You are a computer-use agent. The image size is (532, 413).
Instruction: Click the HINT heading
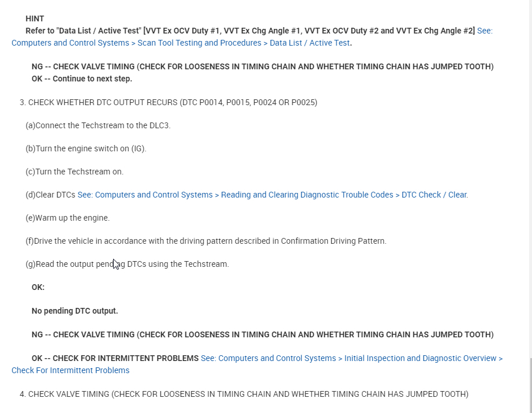pyautogui.click(x=35, y=18)
